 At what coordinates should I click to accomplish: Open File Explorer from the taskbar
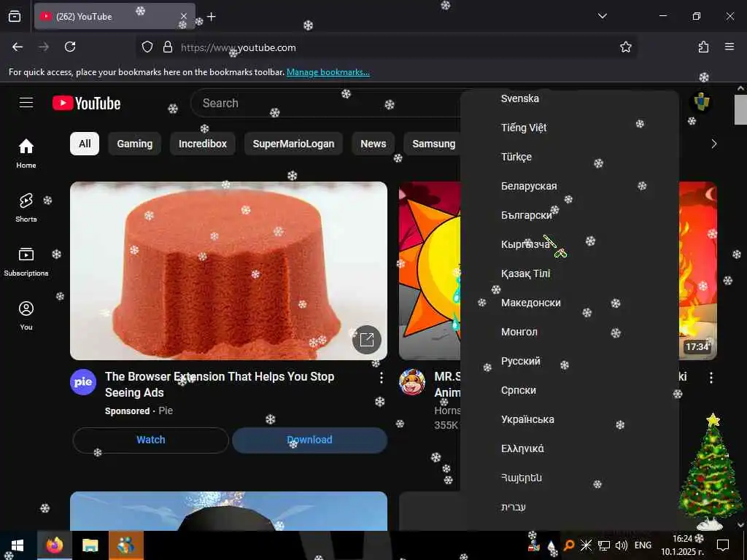(x=90, y=545)
